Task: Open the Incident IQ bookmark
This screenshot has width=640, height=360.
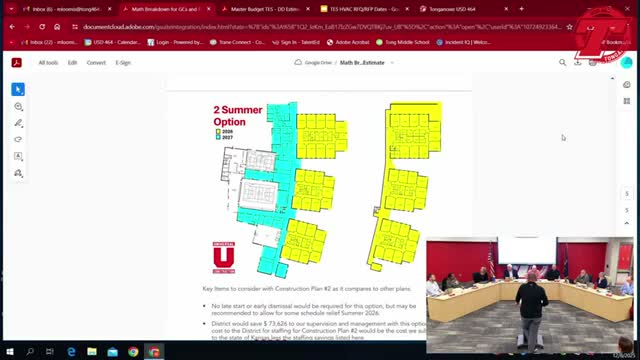Action: pos(464,42)
